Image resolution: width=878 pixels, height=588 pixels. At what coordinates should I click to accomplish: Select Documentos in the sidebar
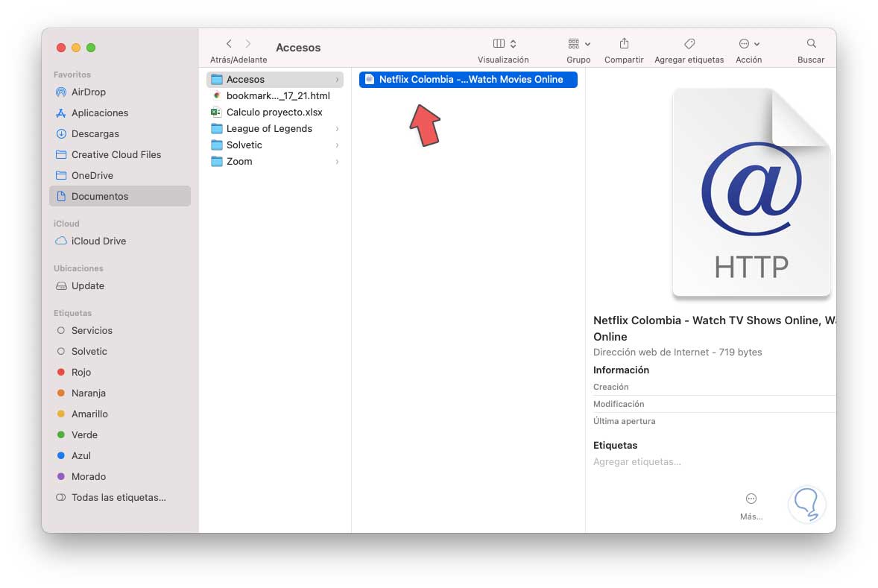(120, 196)
